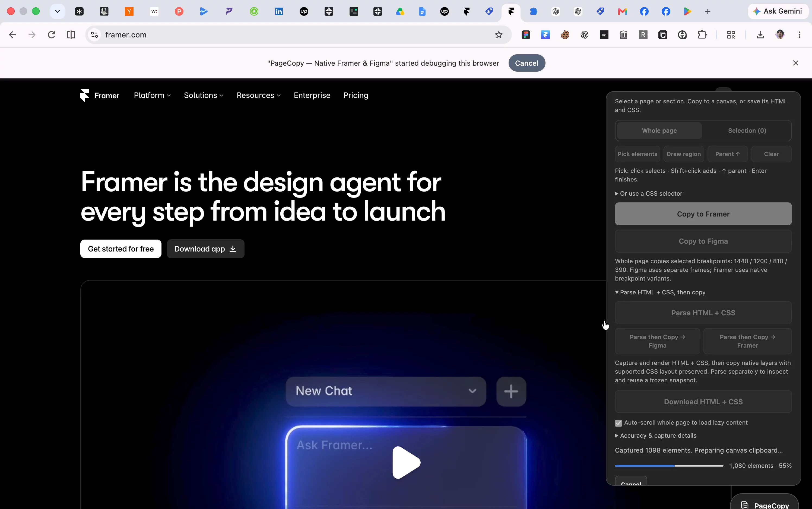Click Get started for free
This screenshot has width=812, height=509.
120,249
